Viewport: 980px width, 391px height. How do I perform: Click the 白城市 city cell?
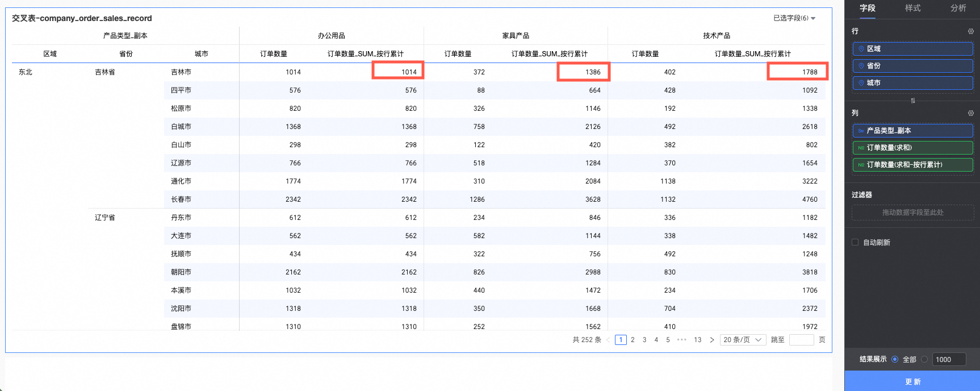(x=181, y=127)
